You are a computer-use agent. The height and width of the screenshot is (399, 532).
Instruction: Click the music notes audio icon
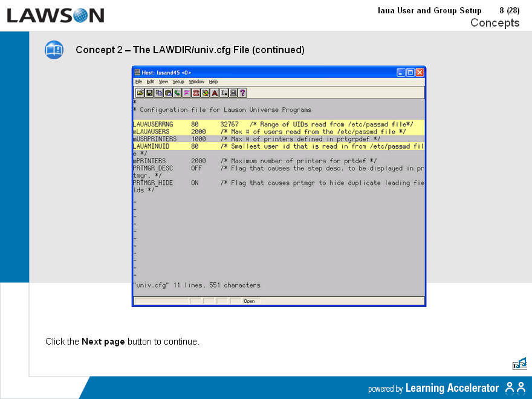tap(520, 363)
